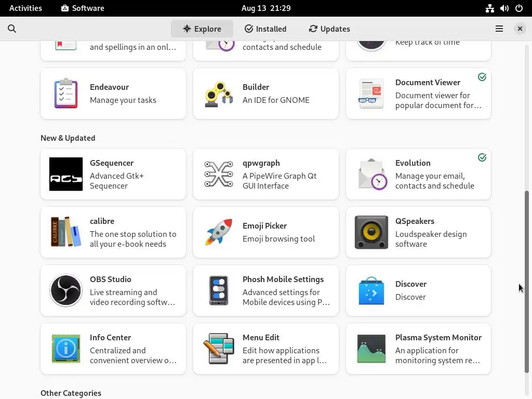Open the Endeavour app title
Viewport: 532px width, 399px height.
[x=109, y=87]
